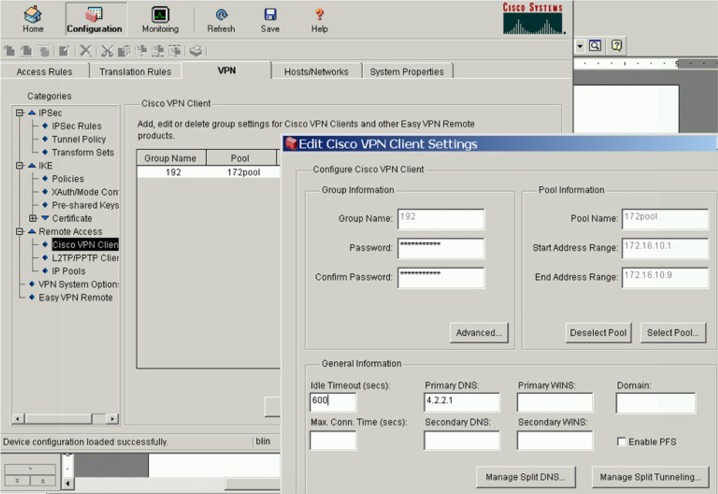Viewport: 718px width, 494px height.
Task: Save the running configuration
Action: coord(270,20)
